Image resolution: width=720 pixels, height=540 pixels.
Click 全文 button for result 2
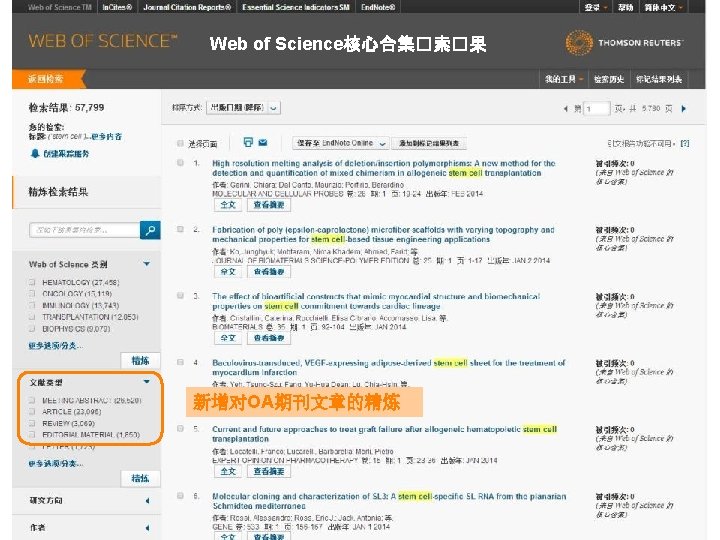(x=228, y=271)
